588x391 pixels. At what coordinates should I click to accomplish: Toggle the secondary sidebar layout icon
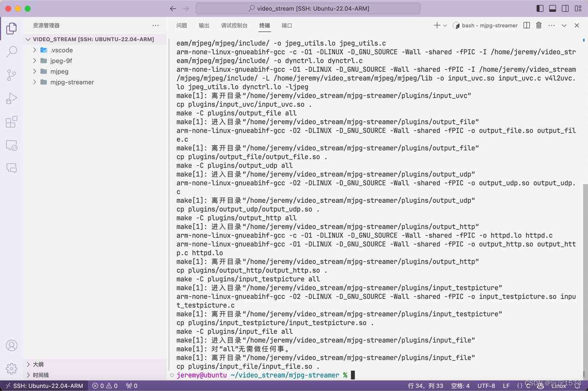(x=565, y=9)
